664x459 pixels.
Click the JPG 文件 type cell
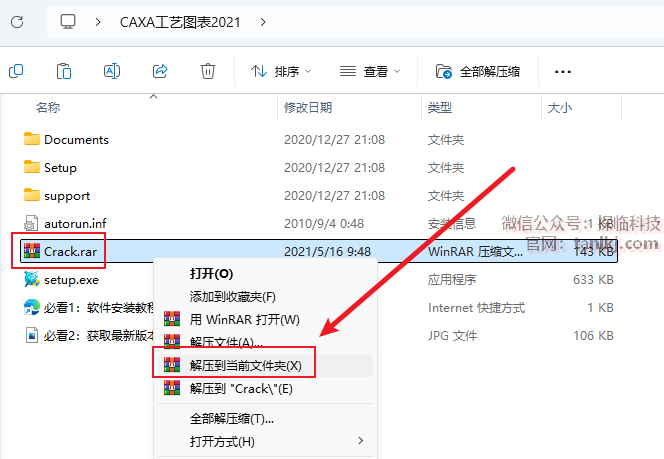tap(452, 336)
